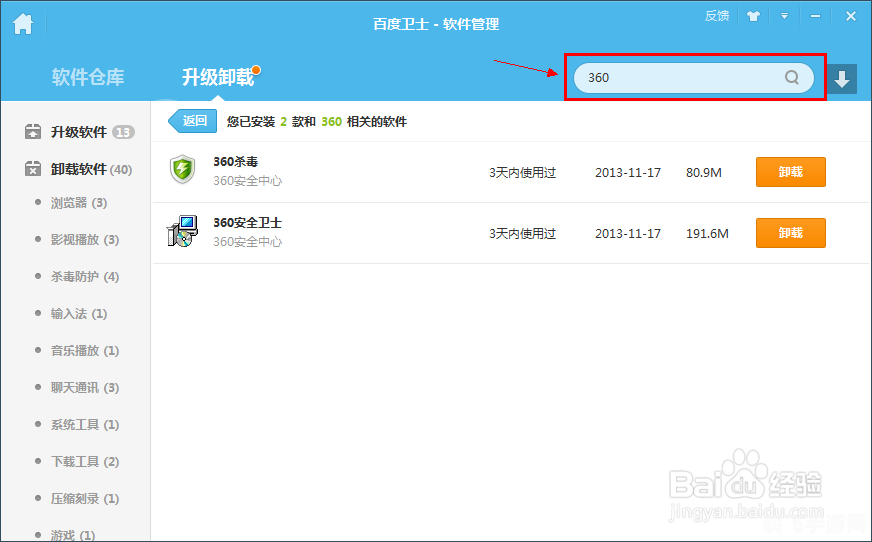Click the 返回 back button
Viewport: 872px width, 542px height.
click(x=192, y=121)
